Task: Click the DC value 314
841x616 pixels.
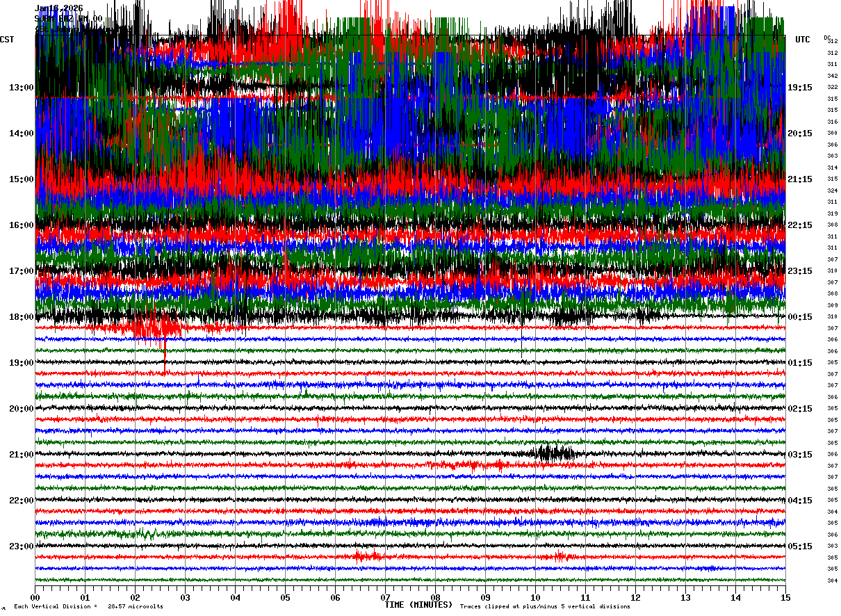Action: coord(832,168)
